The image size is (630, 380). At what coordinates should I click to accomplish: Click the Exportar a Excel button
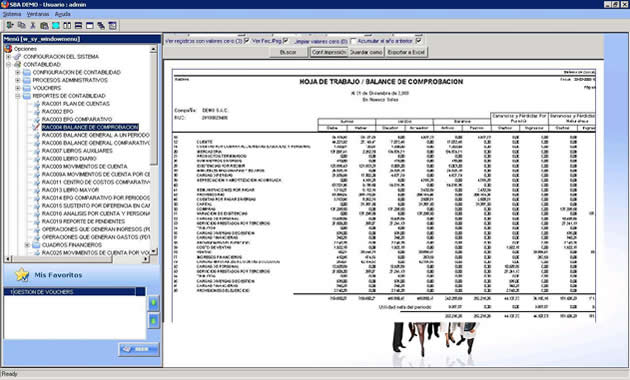[406, 52]
